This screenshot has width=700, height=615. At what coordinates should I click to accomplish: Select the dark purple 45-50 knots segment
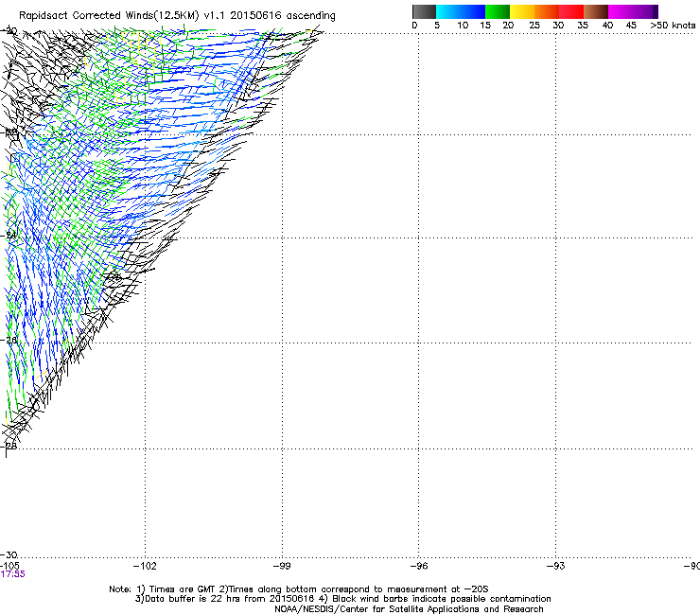[x=645, y=11]
